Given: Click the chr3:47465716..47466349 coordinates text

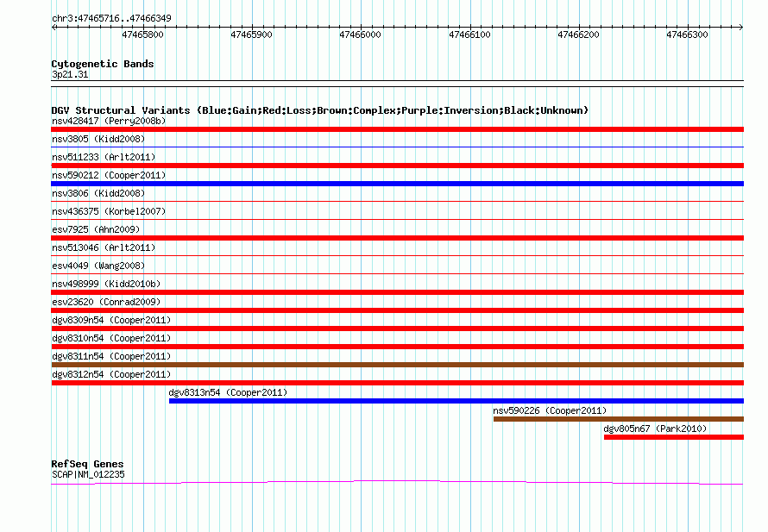Looking at the screenshot, I should tap(111, 18).
